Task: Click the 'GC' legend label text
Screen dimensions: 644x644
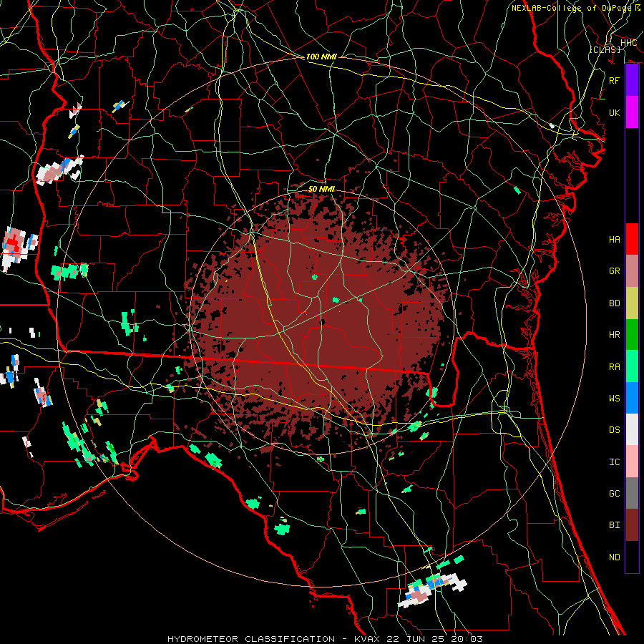Action: tap(614, 493)
